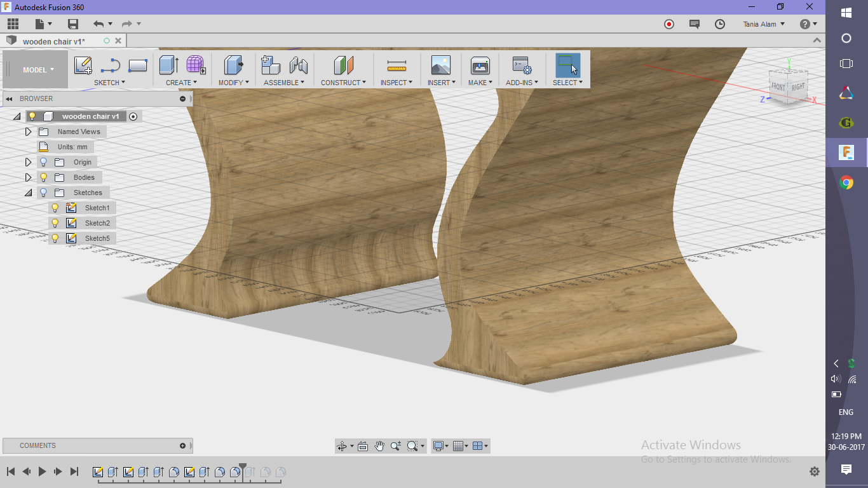This screenshot has height=488, width=868.
Task: Click the New Component icon in Assemble
Action: point(271,65)
